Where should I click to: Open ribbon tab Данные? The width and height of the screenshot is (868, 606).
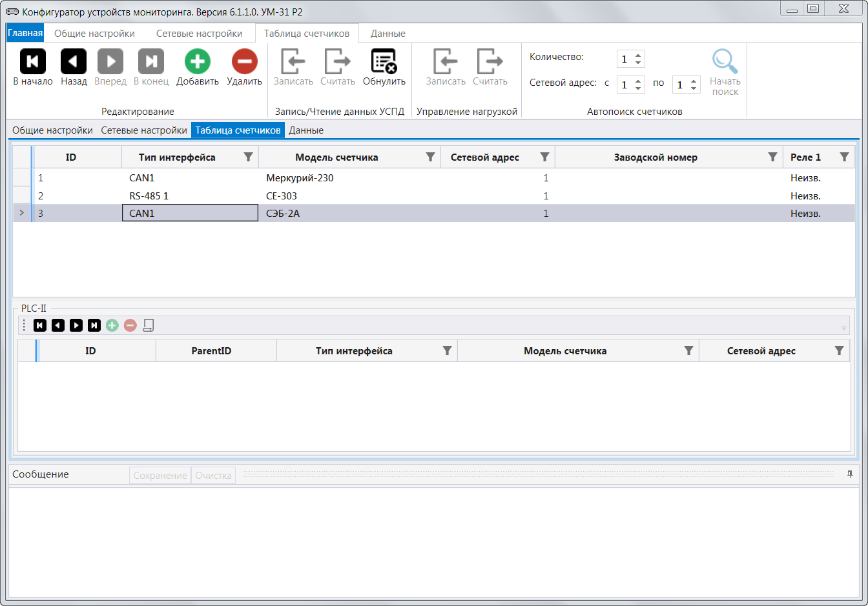coord(388,34)
